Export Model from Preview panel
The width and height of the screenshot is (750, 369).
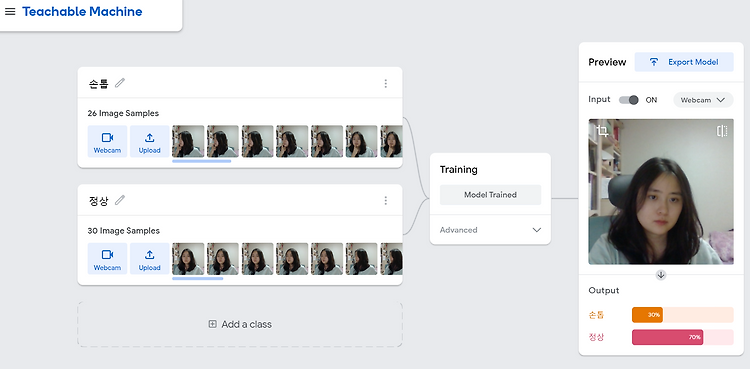pyautogui.click(x=684, y=62)
